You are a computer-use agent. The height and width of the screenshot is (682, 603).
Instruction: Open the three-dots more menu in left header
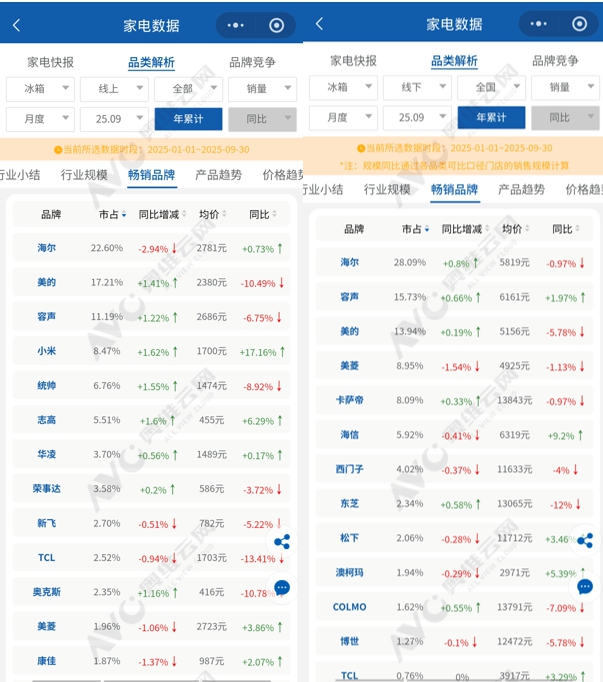tap(236, 25)
